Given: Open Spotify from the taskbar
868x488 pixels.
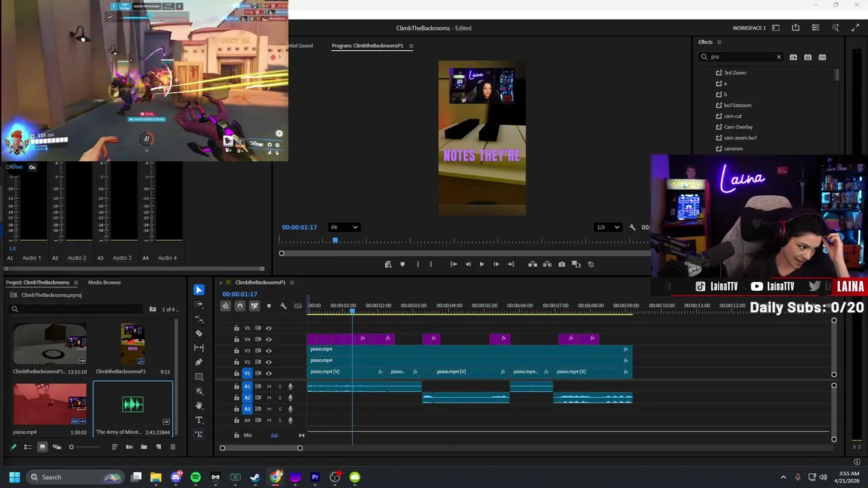Looking at the screenshot, I should [x=196, y=477].
